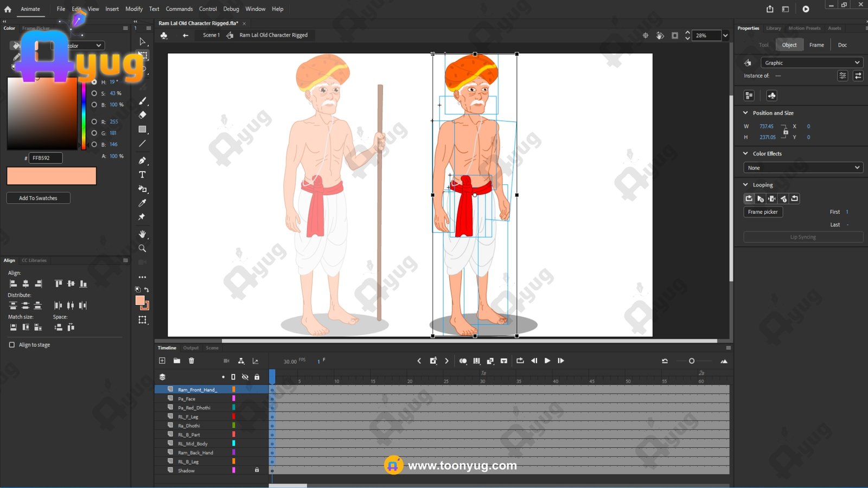Pick the Eyedropper tool
The height and width of the screenshot is (488, 868).
point(142,203)
